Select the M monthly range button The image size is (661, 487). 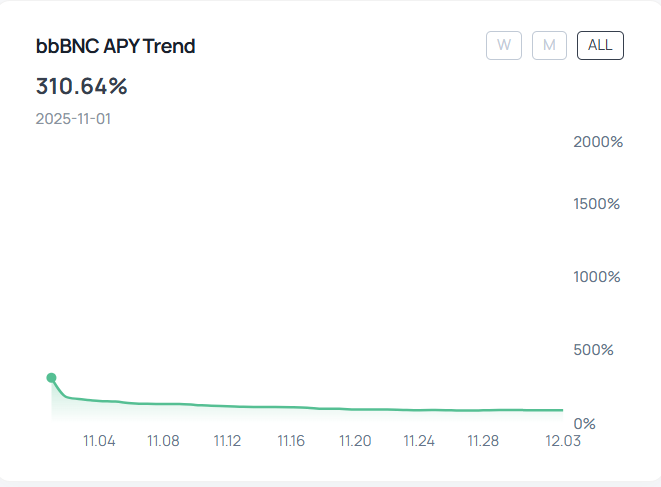pyautogui.click(x=549, y=45)
